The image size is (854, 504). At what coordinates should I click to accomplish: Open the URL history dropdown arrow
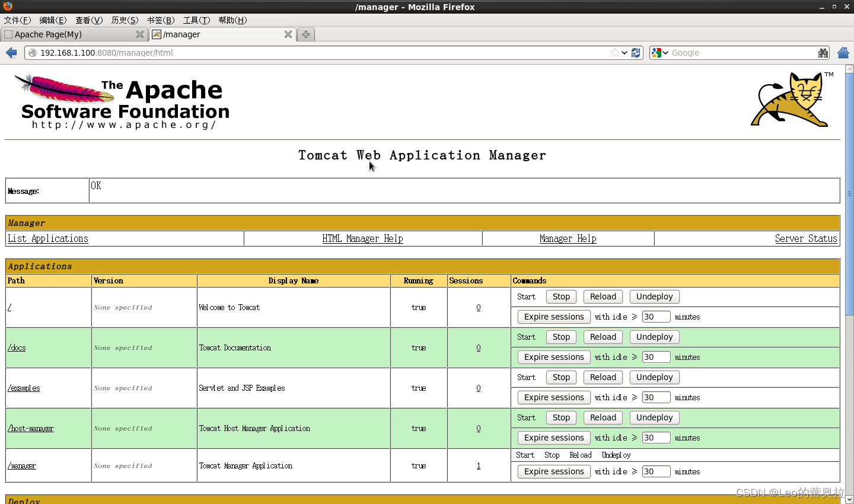point(624,53)
